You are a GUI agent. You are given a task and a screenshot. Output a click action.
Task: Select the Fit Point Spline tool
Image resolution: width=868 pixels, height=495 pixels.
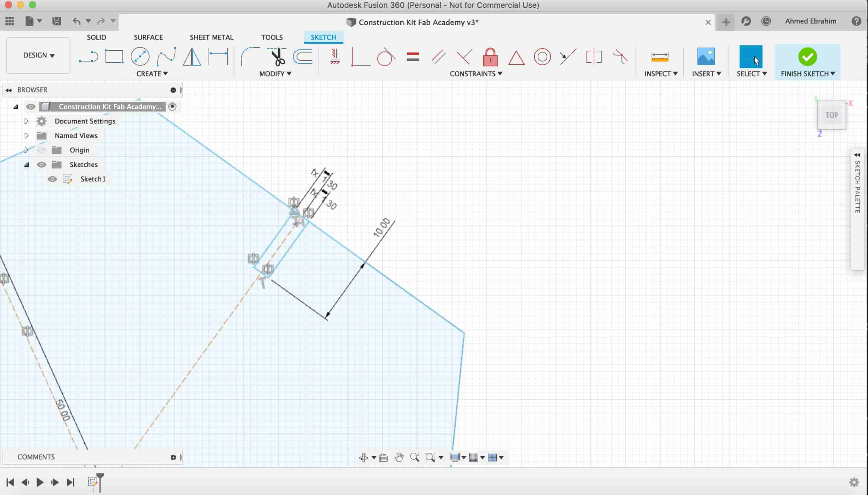pos(166,56)
